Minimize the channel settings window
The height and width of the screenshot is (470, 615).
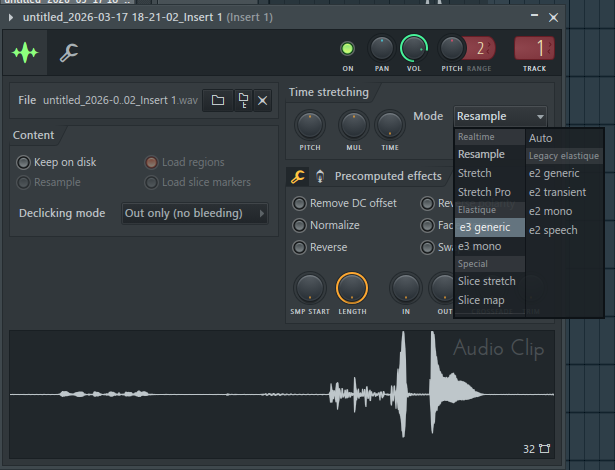(534, 16)
